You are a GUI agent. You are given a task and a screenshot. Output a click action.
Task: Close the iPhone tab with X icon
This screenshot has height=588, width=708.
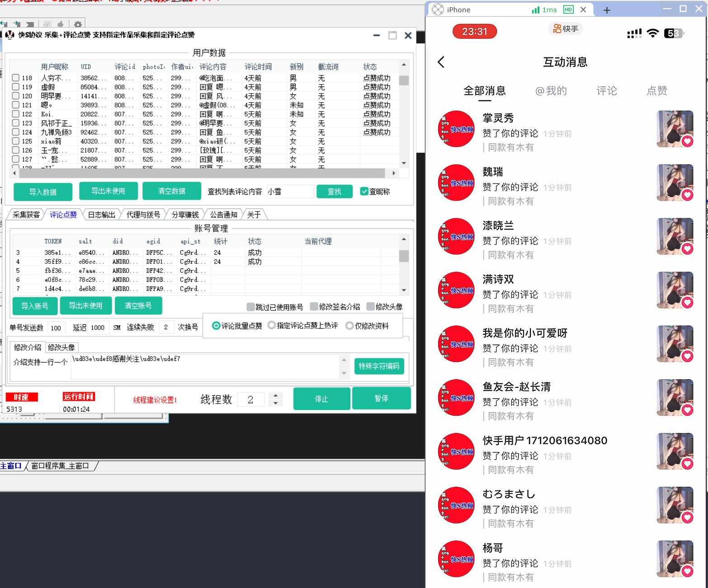click(x=583, y=9)
